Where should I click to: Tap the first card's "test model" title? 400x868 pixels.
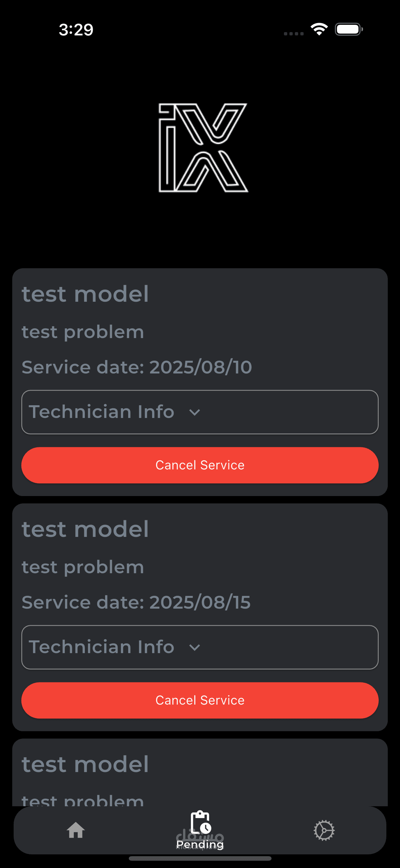click(x=85, y=294)
